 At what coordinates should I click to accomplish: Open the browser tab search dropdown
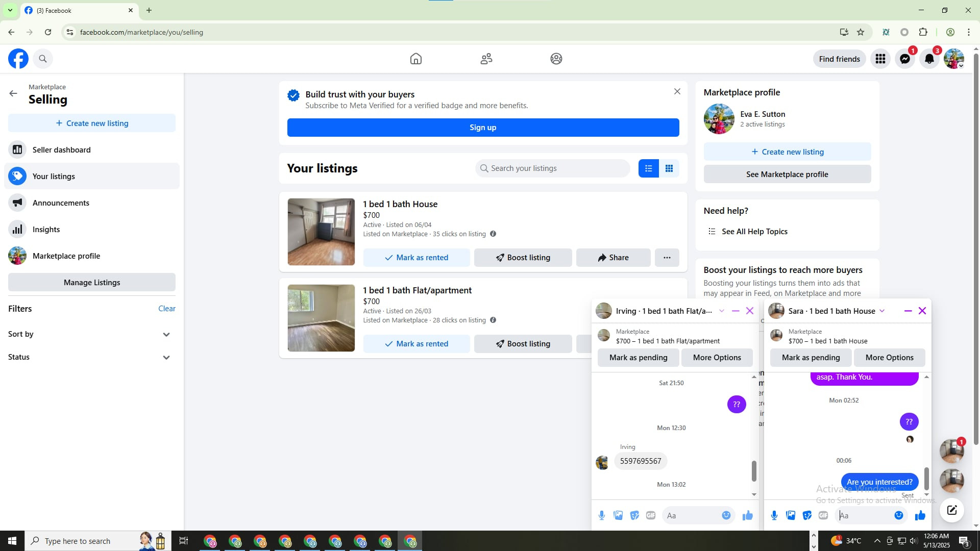point(10,10)
